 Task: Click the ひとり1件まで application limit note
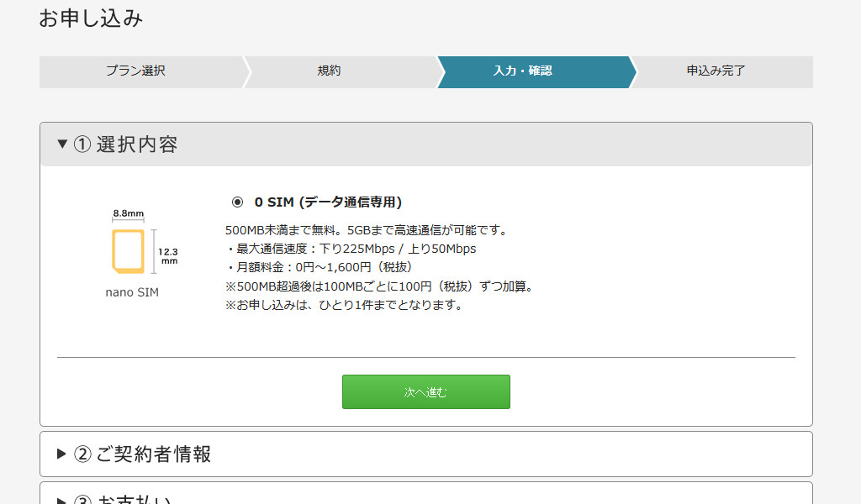[344, 305]
